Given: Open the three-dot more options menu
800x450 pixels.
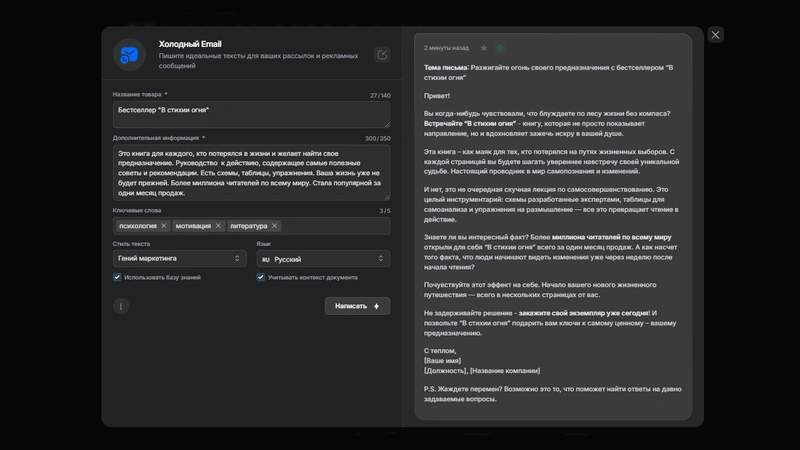Looking at the screenshot, I should (x=121, y=306).
